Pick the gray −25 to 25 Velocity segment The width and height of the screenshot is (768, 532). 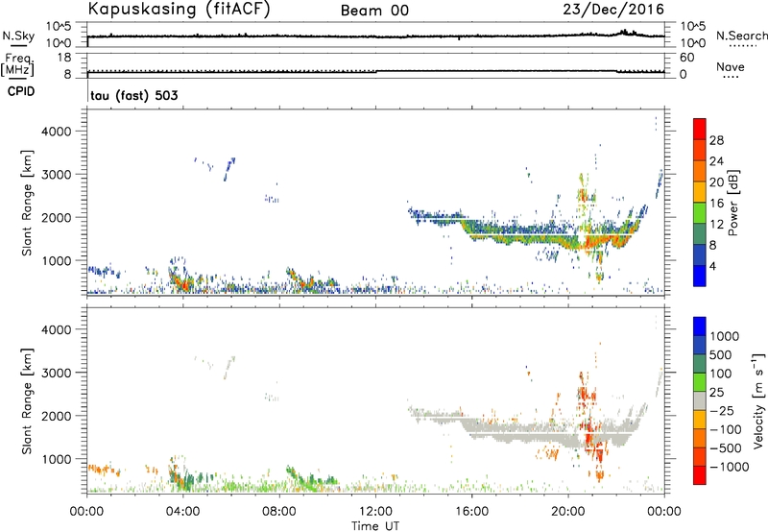(700, 401)
